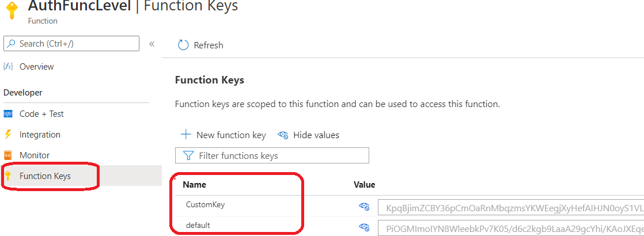The image size is (644, 236).
Task: Click the Search (Ctrl+/) box
Action: tap(71, 44)
